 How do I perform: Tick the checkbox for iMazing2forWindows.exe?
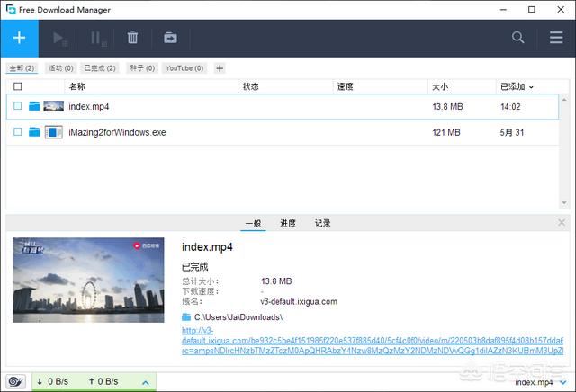click(17, 131)
